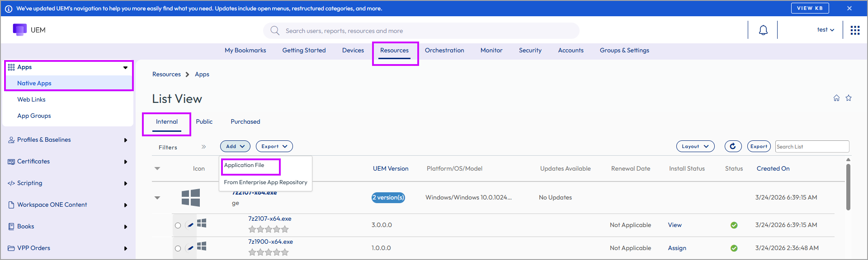Focus the Search List field
868x260 pixels.
tap(812, 146)
